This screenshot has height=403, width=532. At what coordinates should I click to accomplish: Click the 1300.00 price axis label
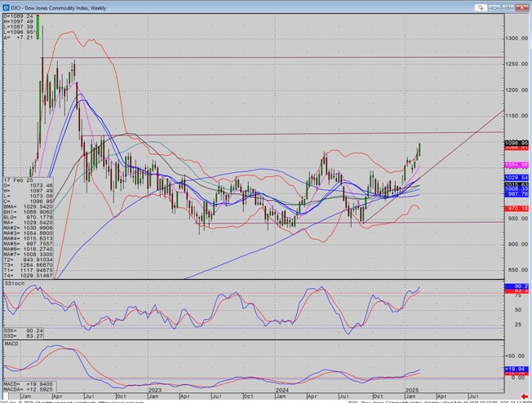click(x=516, y=38)
